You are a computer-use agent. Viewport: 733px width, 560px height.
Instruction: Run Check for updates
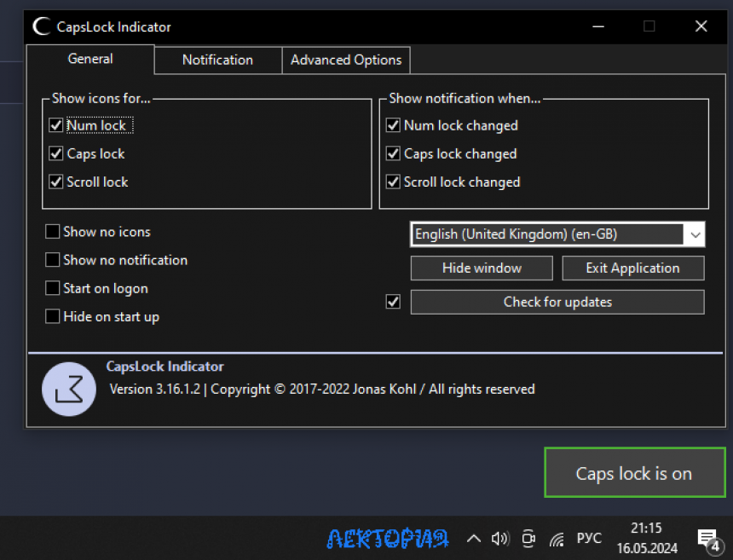tap(557, 302)
